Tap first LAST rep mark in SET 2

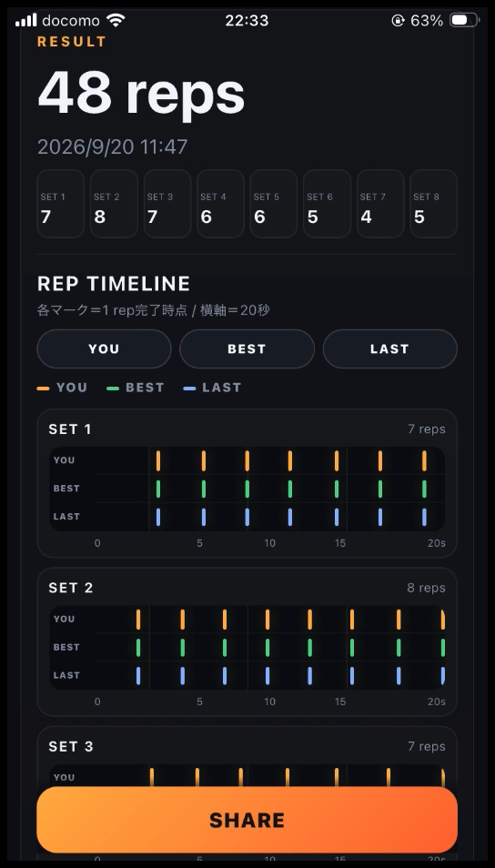coord(138,675)
